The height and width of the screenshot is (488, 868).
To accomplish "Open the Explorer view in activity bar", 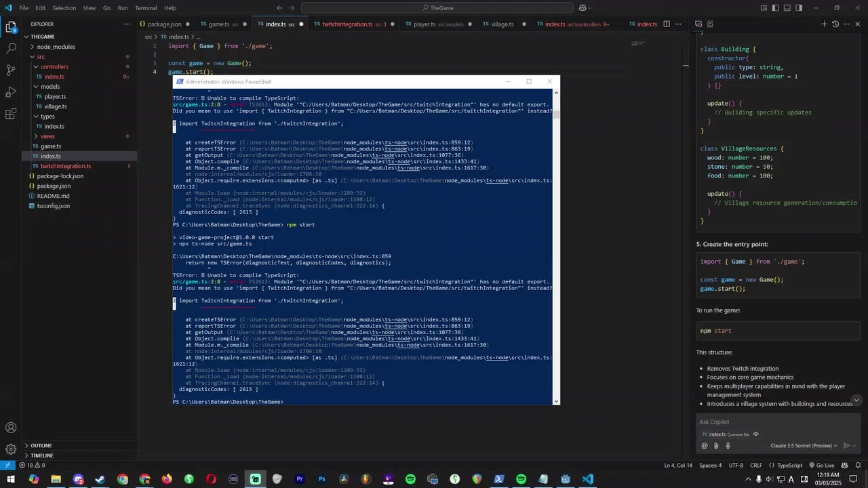I will pyautogui.click(x=11, y=27).
